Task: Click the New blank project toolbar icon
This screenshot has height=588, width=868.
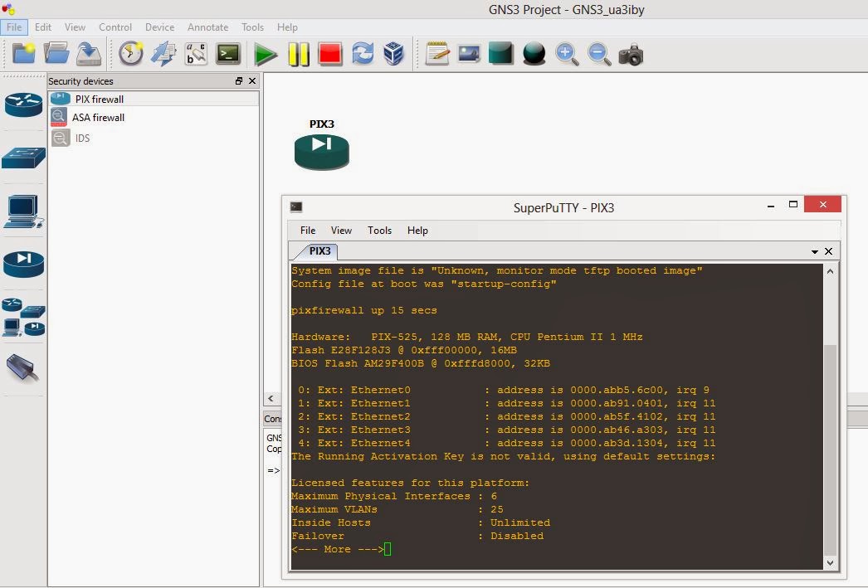Action: 23,54
